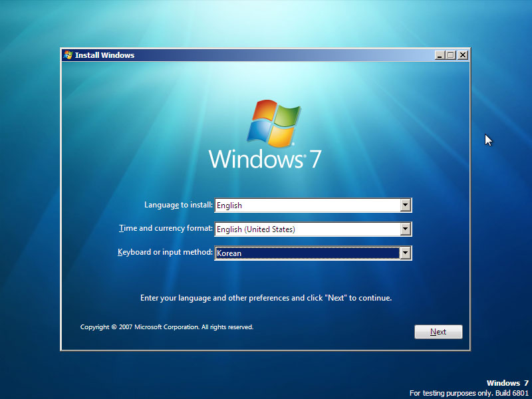Maximize the Install Windows dialog
This screenshot has height=399, width=532.
(x=451, y=55)
